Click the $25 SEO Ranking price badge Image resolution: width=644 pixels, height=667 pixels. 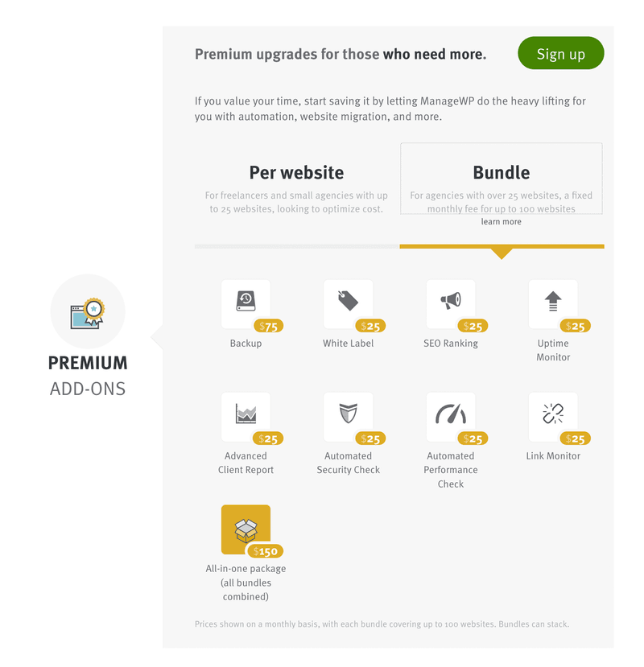coord(473,327)
